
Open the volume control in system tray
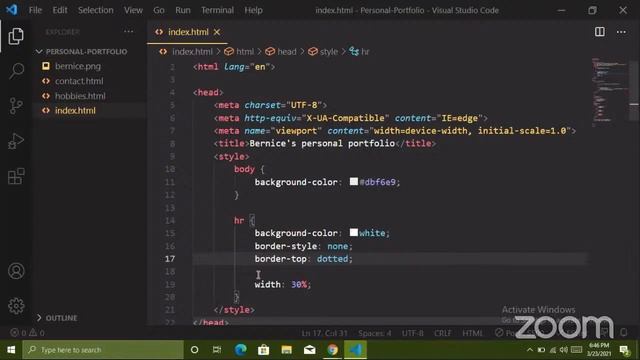564,350
